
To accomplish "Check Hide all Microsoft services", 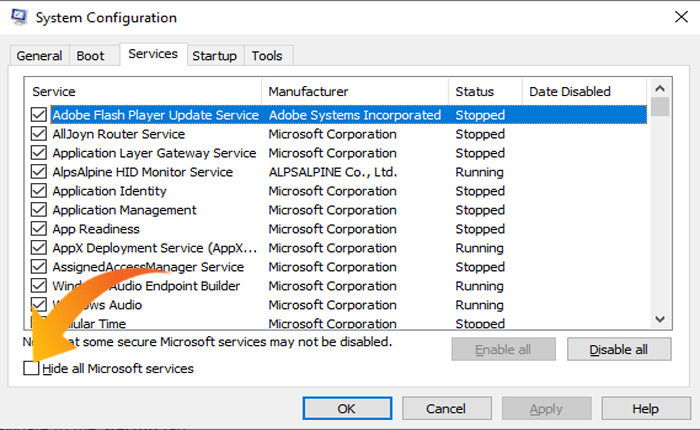I will point(33,369).
